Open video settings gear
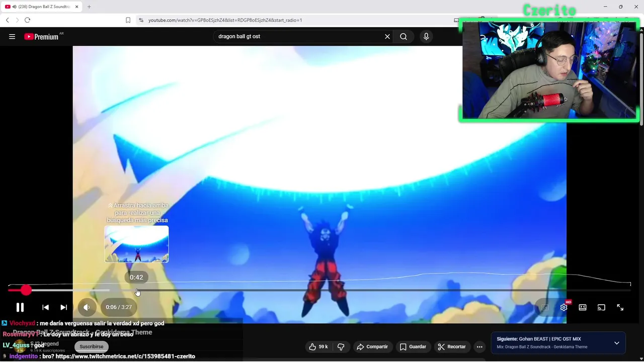This screenshot has height=362, width=644. [564, 307]
